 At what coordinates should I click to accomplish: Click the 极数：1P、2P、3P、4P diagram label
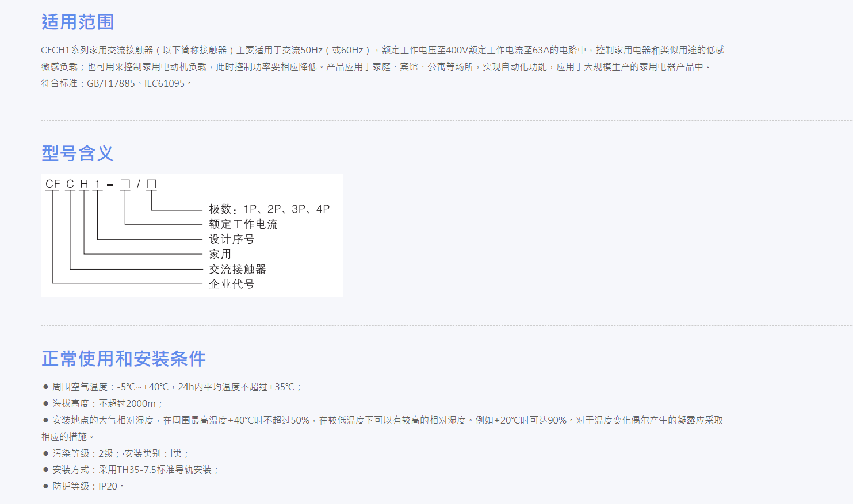pyautogui.click(x=269, y=209)
